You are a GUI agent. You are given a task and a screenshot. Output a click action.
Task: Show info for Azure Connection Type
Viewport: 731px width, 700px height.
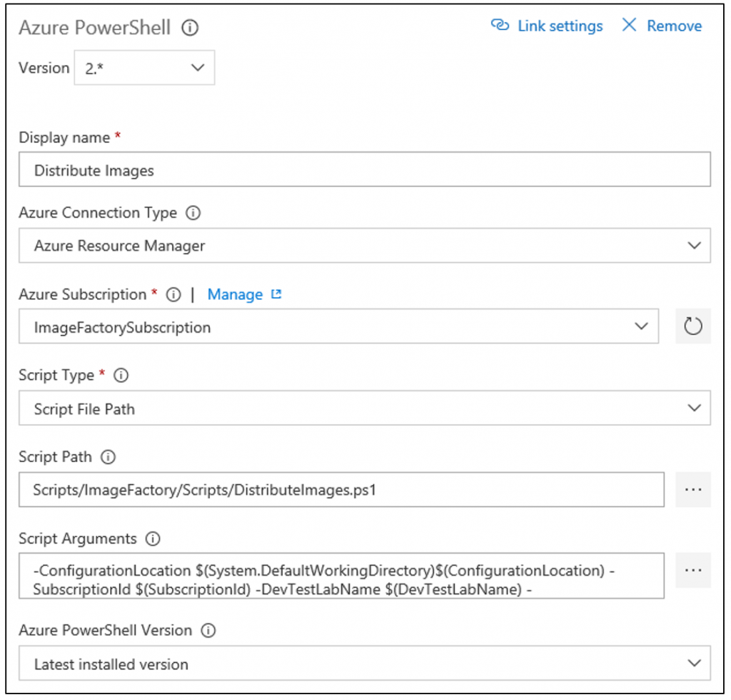click(193, 213)
